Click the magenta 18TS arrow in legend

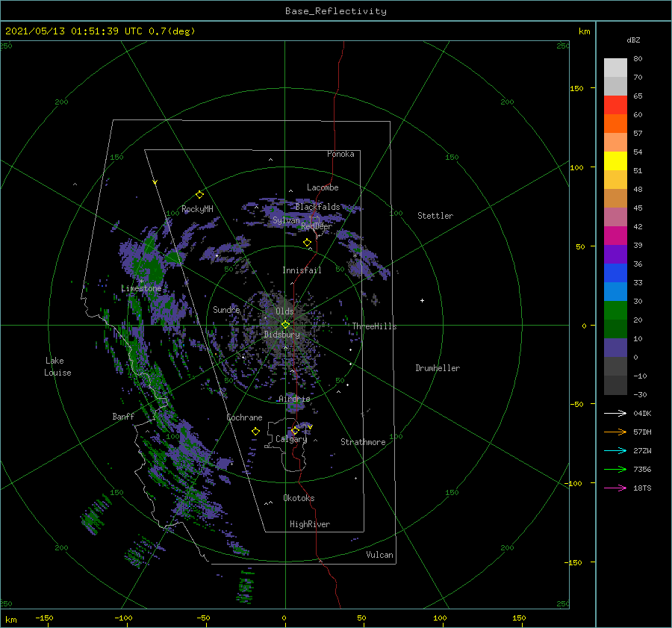click(x=615, y=488)
